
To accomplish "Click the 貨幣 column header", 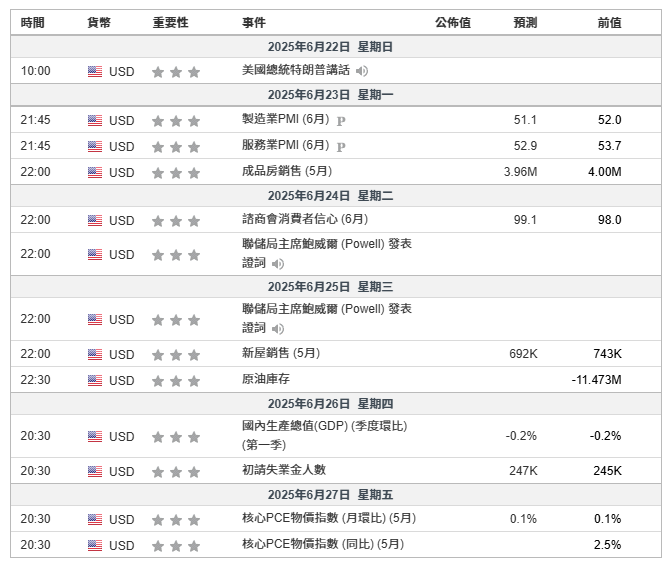I will click(x=99, y=23).
